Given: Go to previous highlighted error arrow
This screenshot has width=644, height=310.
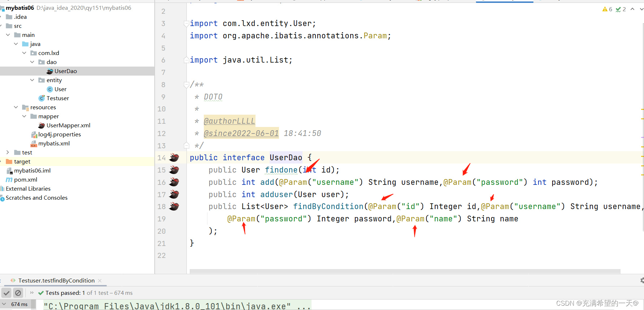Looking at the screenshot, I should tap(632, 9).
